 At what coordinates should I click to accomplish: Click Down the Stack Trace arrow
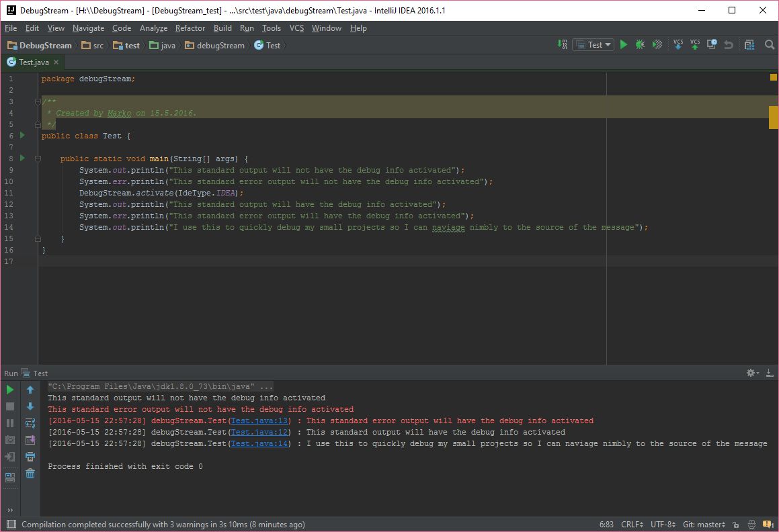pos(30,406)
